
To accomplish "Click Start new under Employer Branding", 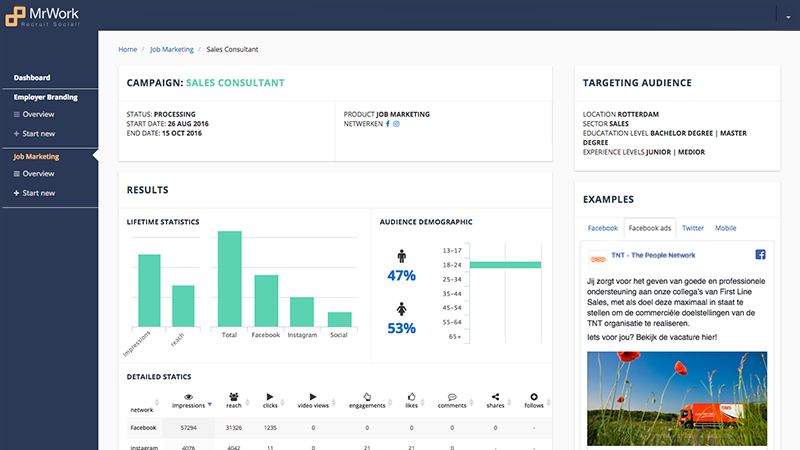I will (x=38, y=133).
